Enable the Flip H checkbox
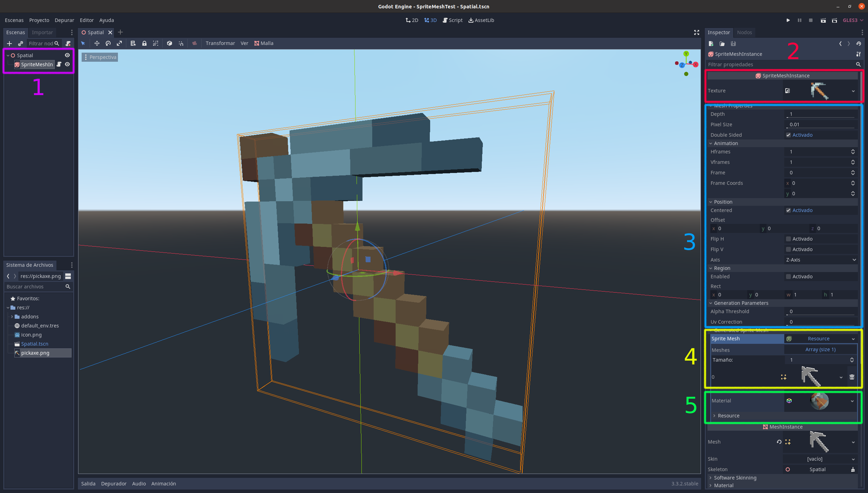 pos(788,239)
